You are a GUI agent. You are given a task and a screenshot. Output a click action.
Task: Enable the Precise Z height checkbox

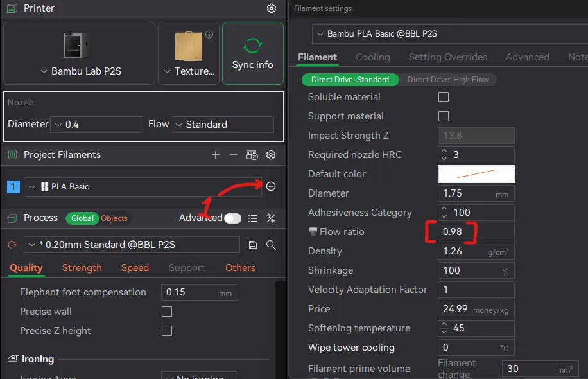pos(167,331)
